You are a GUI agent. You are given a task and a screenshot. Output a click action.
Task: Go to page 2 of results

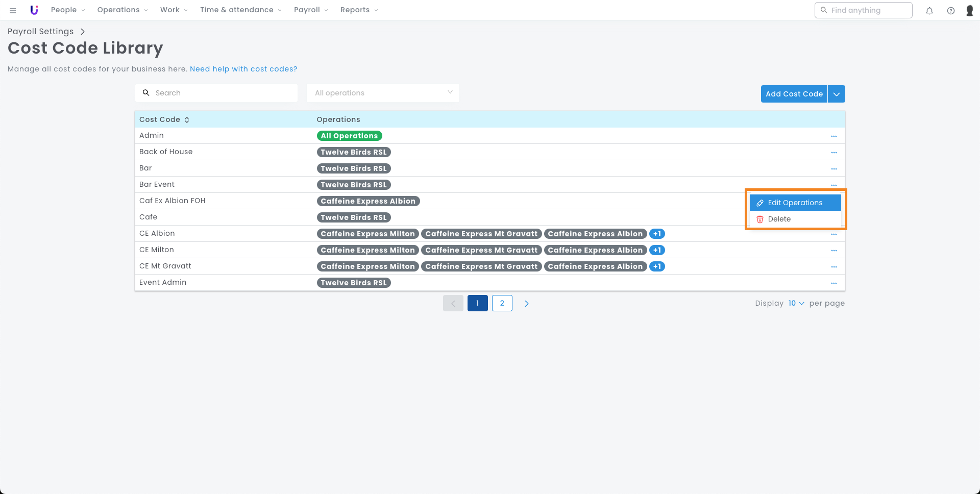click(502, 303)
